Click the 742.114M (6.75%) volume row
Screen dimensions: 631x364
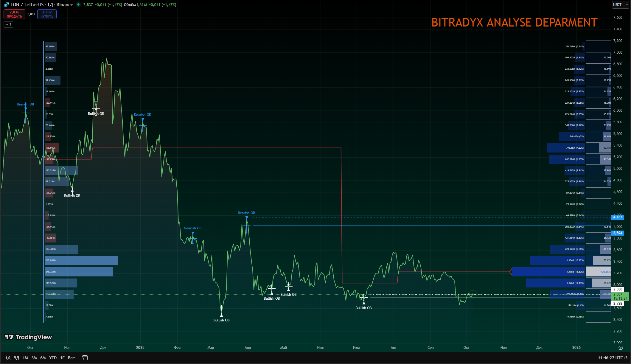click(567, 159)
